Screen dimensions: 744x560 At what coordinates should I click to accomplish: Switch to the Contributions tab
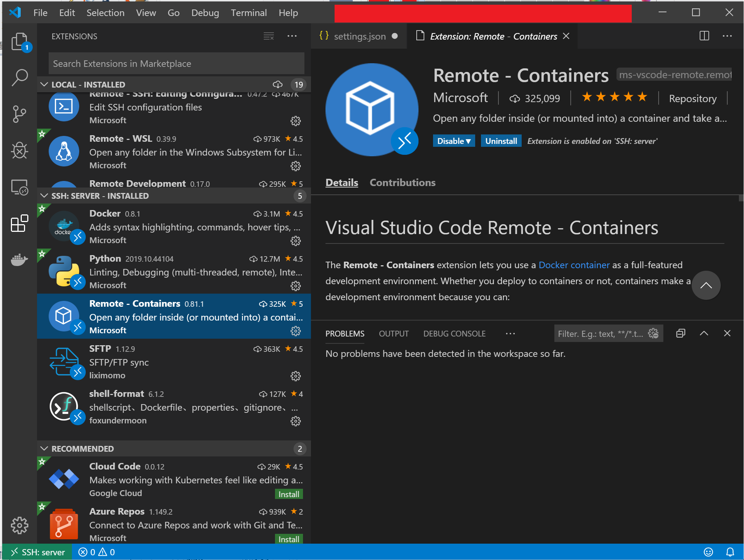[402, 182]
